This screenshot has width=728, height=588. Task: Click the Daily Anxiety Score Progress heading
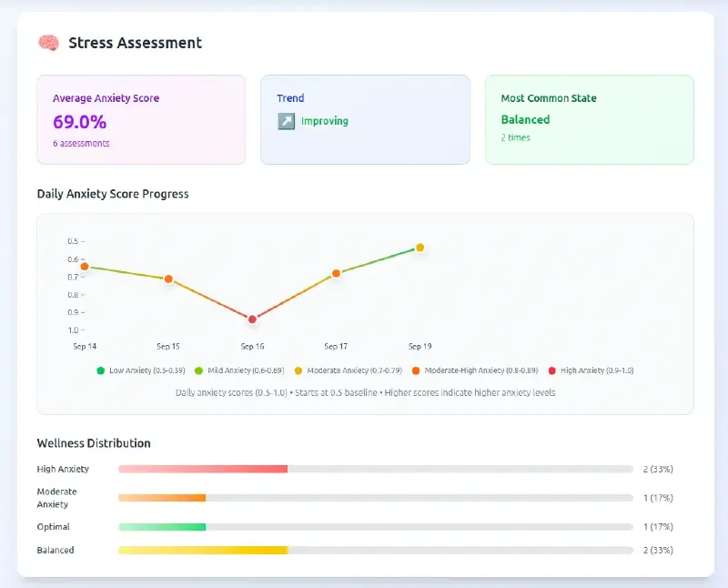[x=113, y=194]
